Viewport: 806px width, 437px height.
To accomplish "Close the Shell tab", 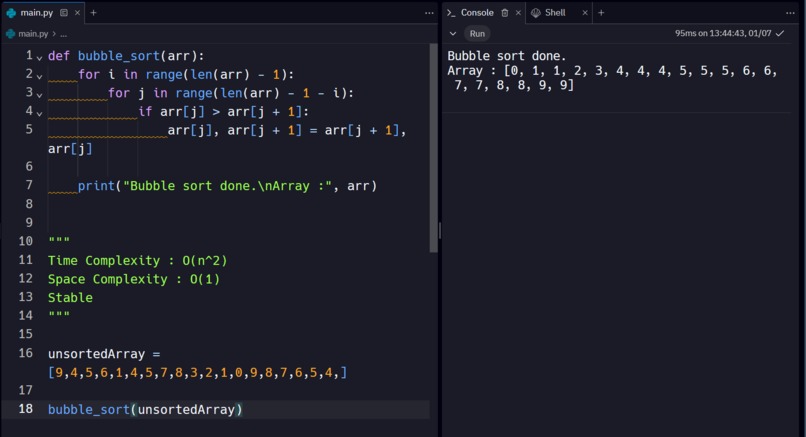I will [584, 13].
